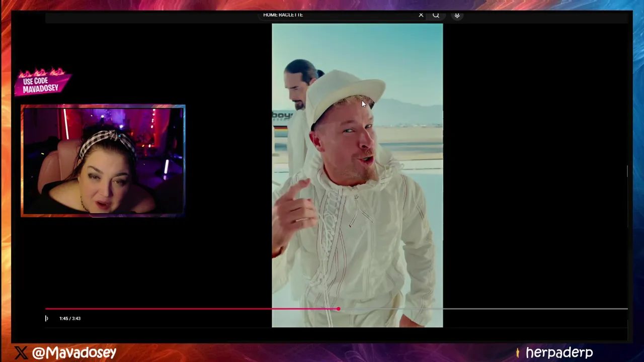Click the page scrollbar at the right edge
644x362 pixels.
[627, 171]
